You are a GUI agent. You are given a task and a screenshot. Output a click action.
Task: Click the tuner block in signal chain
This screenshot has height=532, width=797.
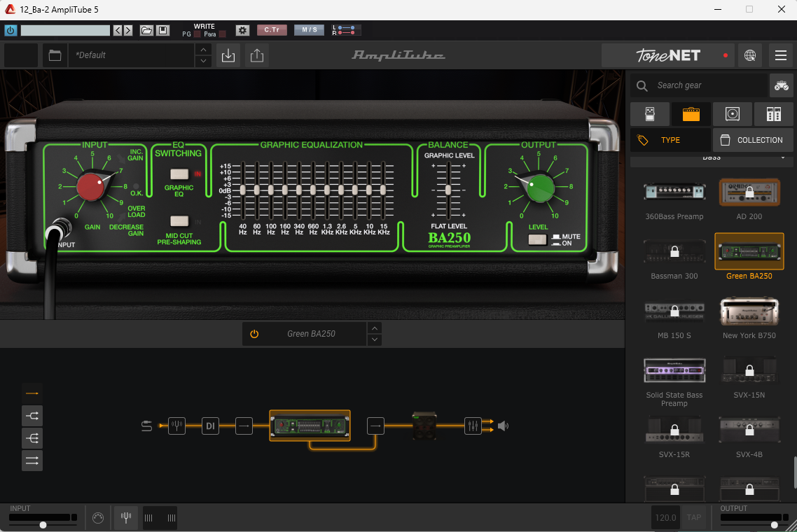coord(177,426)
